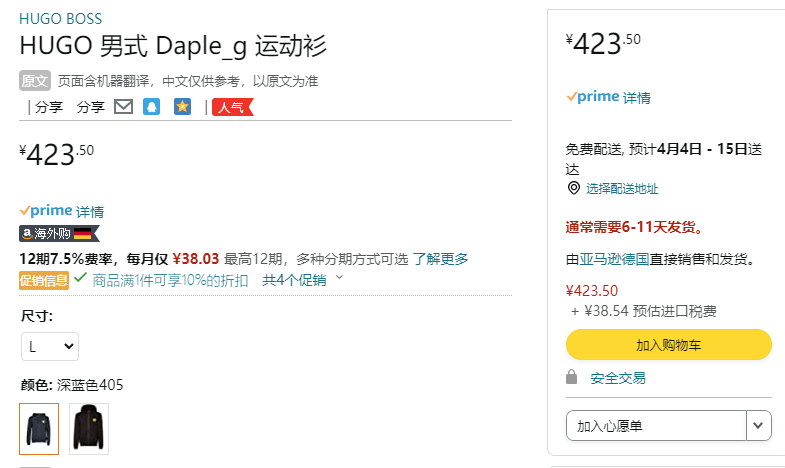The image size is (785, 468).
Task: Share the product via email envelope icon
Action: pyautogui.click(x=124, y=107)
